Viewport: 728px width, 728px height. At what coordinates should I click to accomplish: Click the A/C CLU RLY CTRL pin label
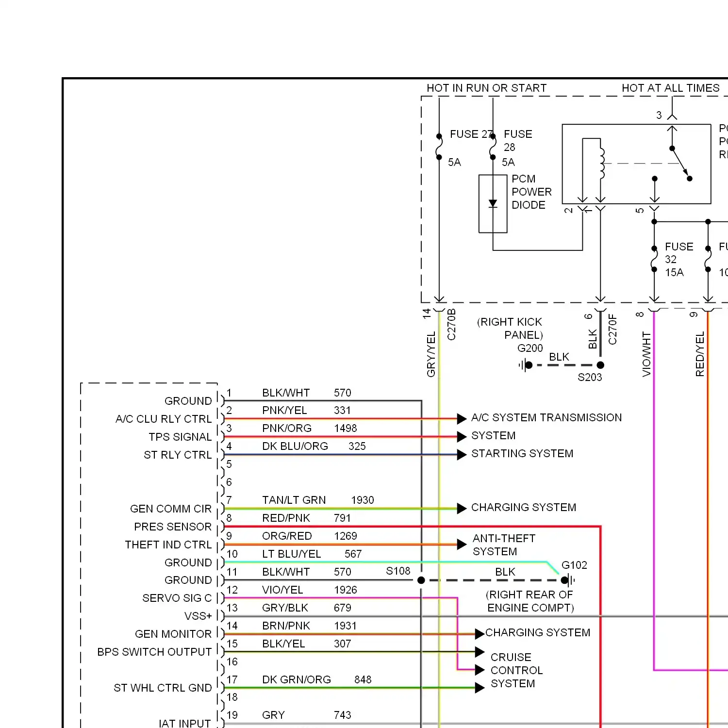click(164, 419)
